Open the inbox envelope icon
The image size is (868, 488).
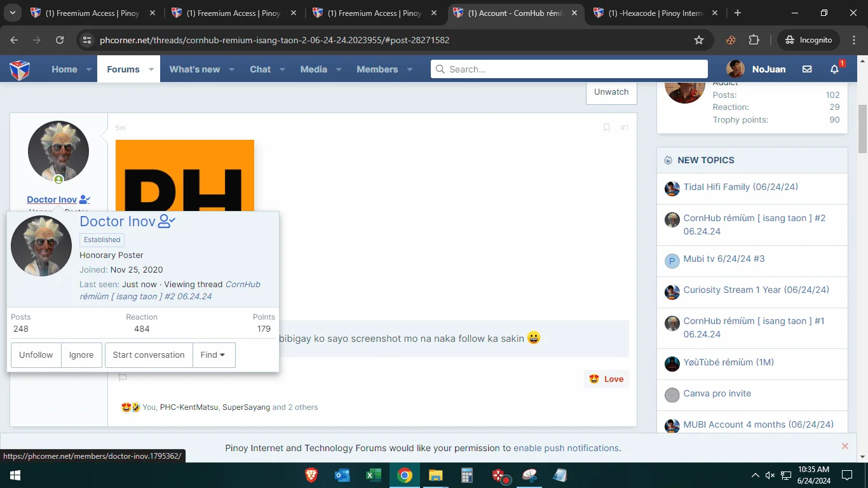click(x=807, y=69)
